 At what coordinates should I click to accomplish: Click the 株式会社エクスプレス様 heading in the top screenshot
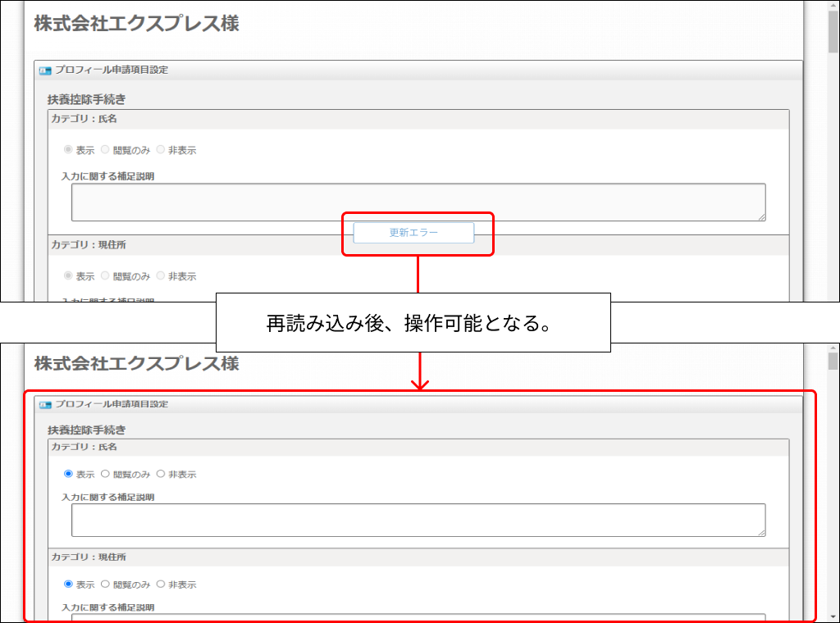(x=137, y=24)
